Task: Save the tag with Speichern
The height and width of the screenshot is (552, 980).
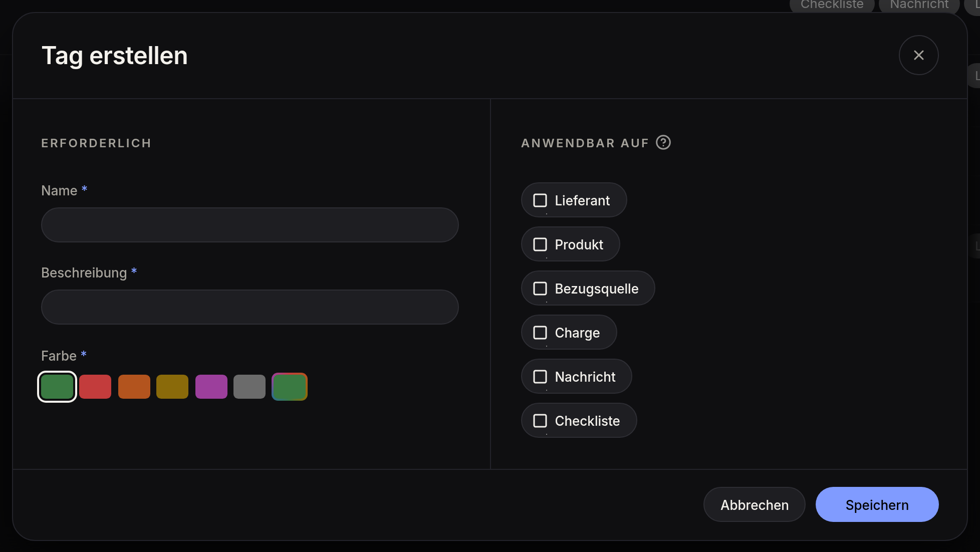Action: pos(877,504)
